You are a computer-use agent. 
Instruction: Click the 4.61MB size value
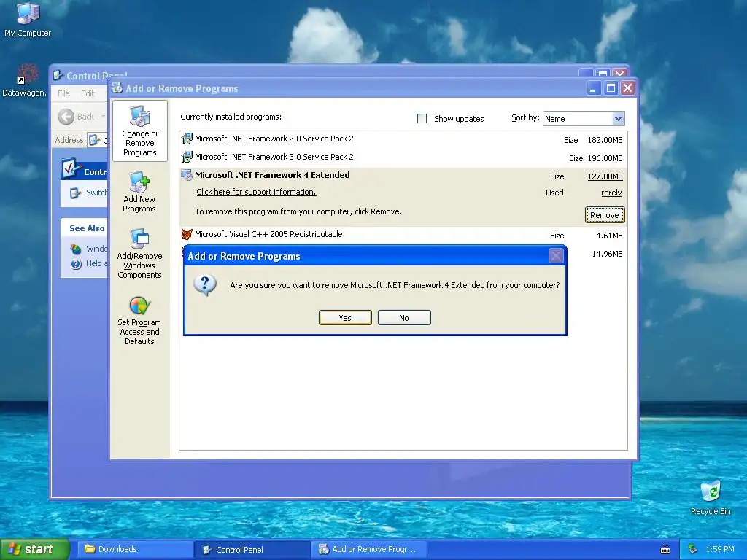609,236
